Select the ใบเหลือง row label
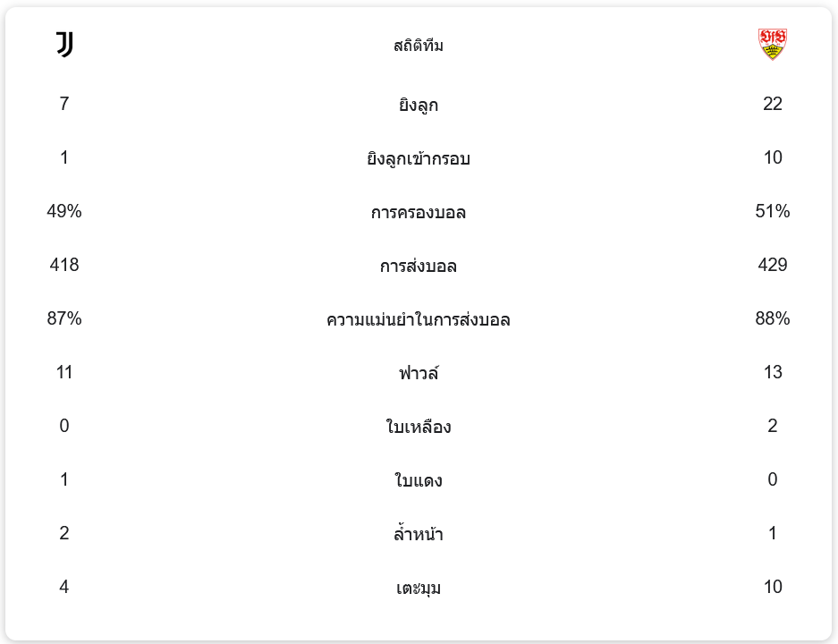This screenshot has width=838, height=644. 419,427
